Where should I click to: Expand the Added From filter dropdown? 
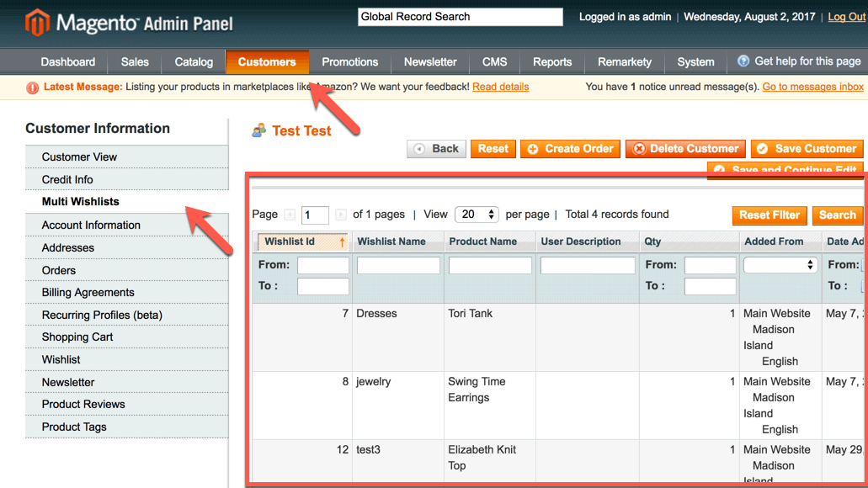pyautogui.click(x=780, y=265)
